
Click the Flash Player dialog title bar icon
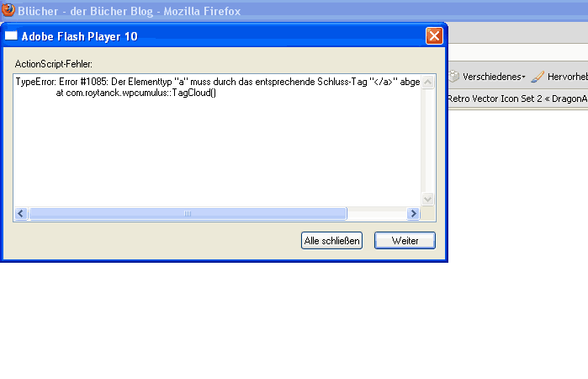pos(11,35)
